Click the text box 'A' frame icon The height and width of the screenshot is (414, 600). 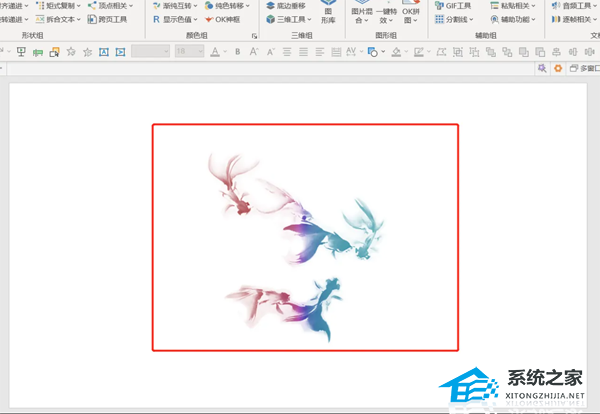[x=104, y=52]
